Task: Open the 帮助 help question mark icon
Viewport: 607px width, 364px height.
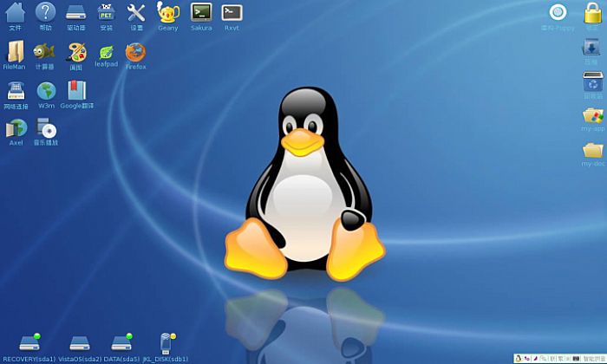Action: (46, 11)
